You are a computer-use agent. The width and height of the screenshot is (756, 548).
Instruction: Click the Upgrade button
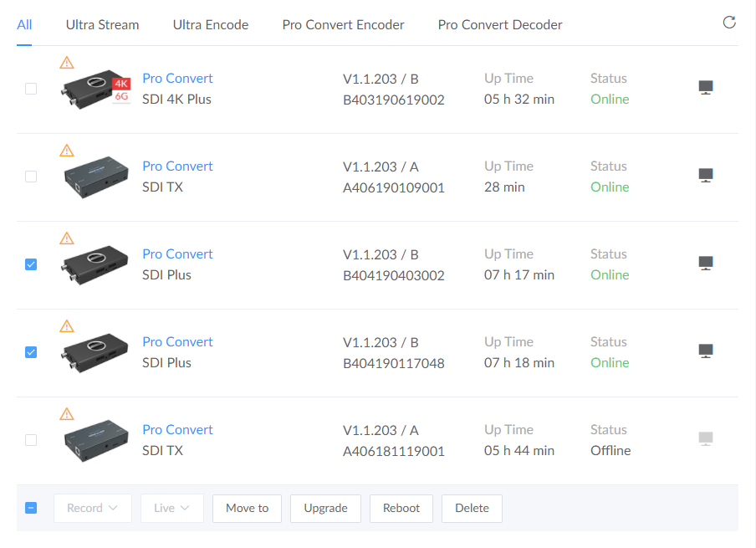(x=325, y=508)
